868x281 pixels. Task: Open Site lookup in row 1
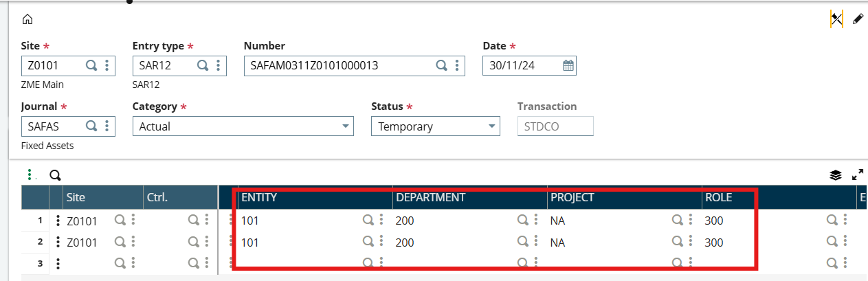pyautogui.click(x=120, y=221)
